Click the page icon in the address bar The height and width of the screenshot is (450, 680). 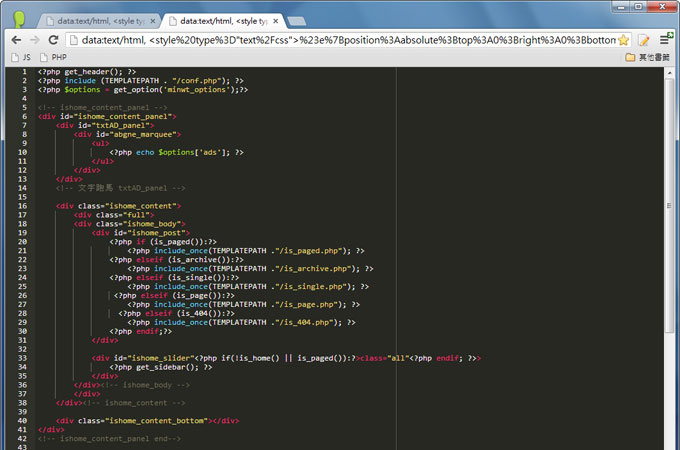74,40
